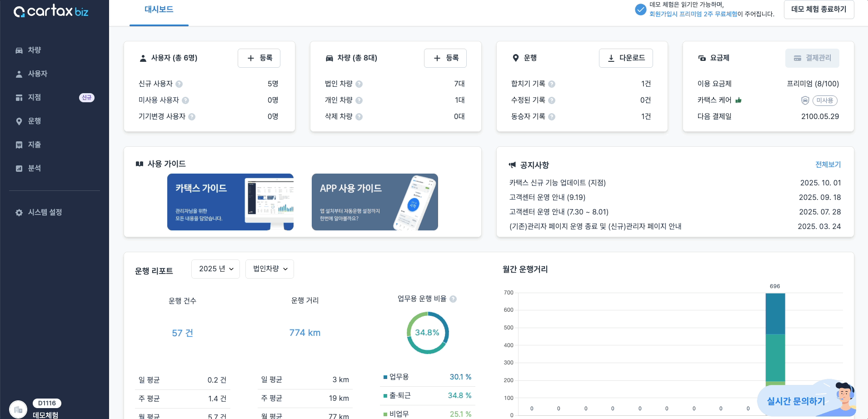Expand the 법인차량 vehicle type dropdown
868x419 pixels.
pyautogui.click(x=269, y=269)
